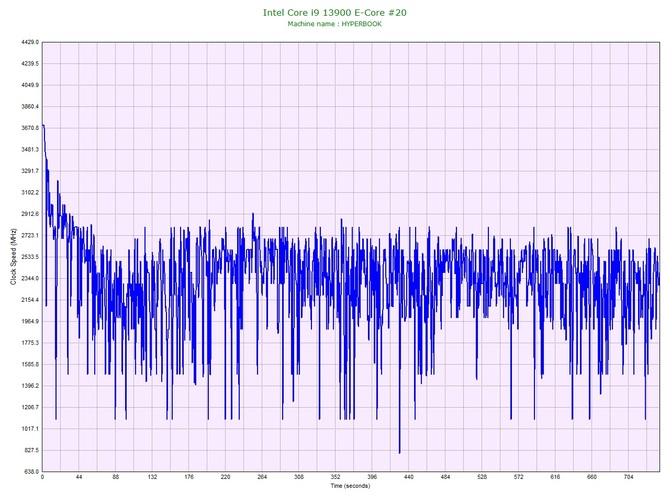Click the '176' x-axis tick label
This screenshot has width=670, height=503.
(189, 477)
